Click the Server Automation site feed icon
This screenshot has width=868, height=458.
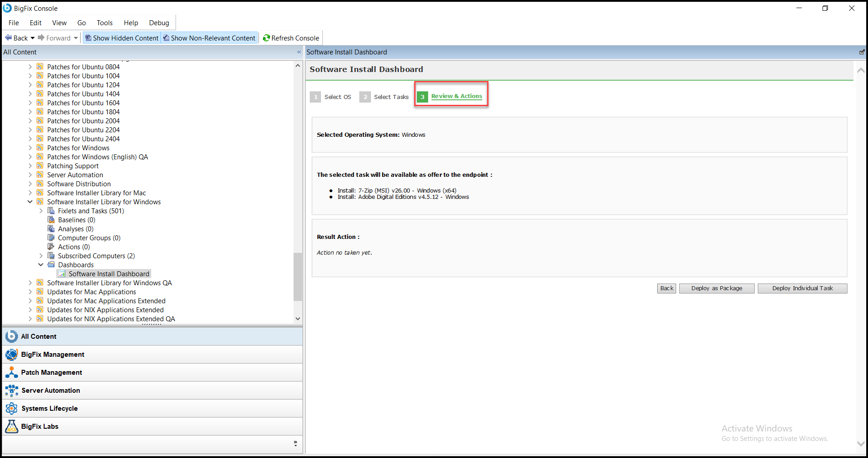[40, 175]
